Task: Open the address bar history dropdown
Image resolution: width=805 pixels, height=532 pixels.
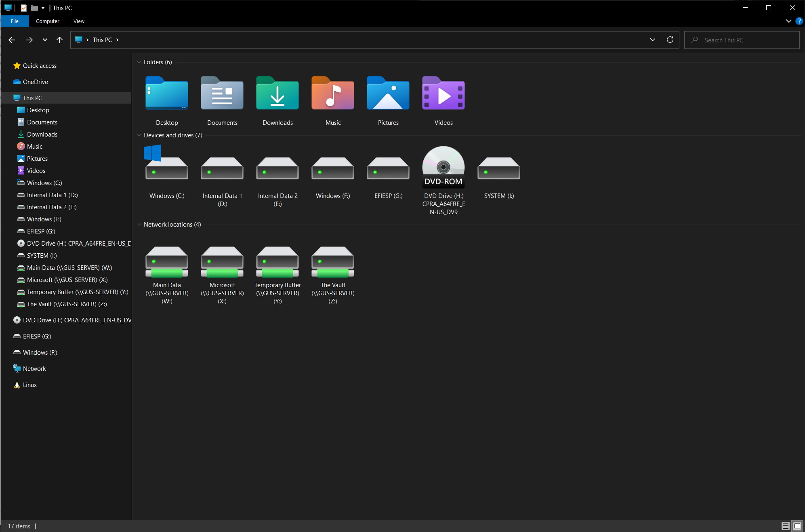Action: coord(652,40)
